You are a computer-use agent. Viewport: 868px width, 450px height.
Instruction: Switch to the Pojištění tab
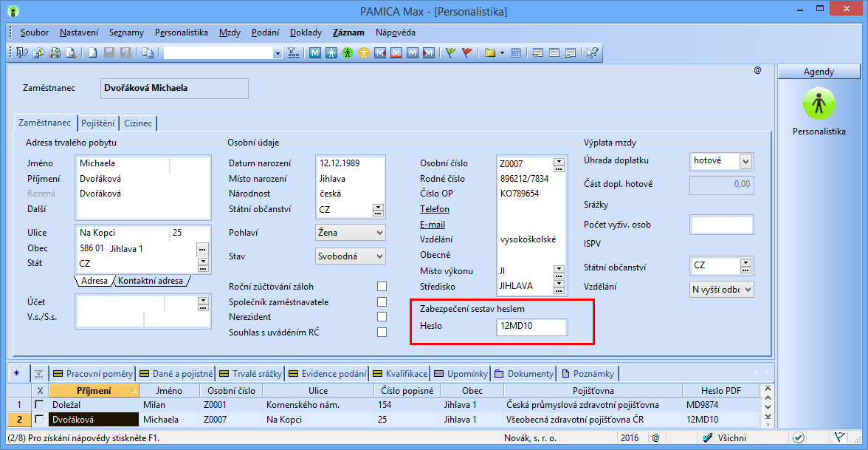click(97, 123)
